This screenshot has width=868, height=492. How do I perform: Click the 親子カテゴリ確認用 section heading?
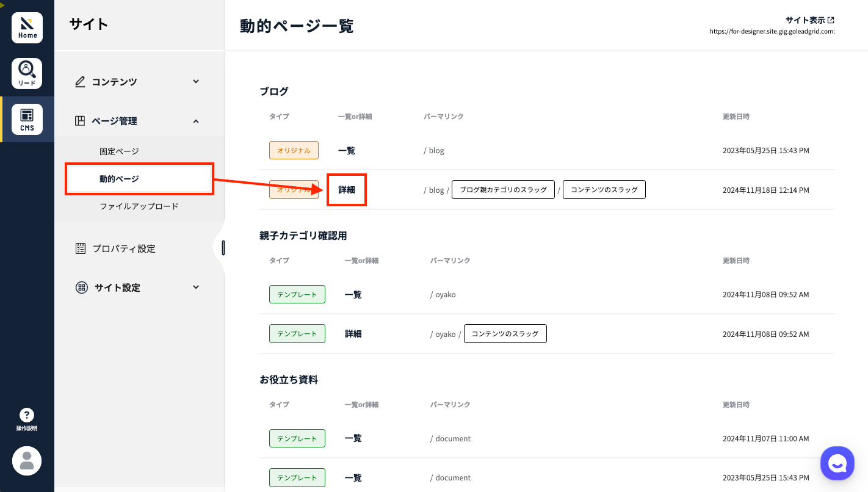click(303, 236)
